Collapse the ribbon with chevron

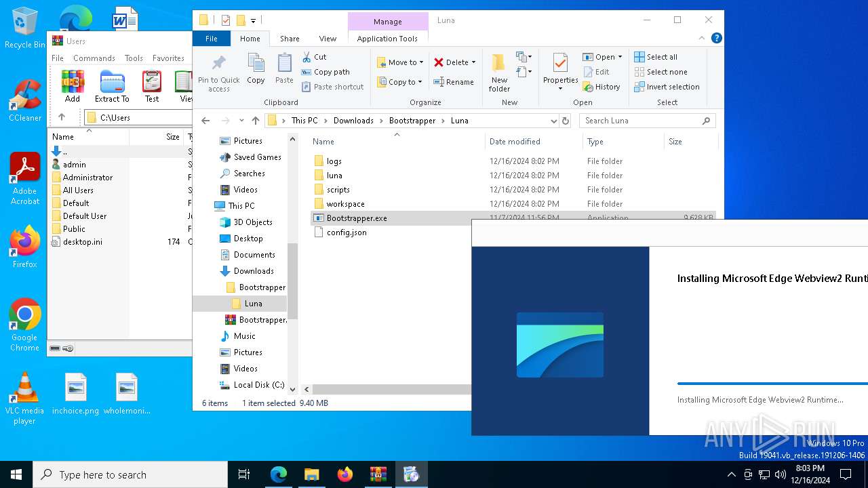pos(703,39)
